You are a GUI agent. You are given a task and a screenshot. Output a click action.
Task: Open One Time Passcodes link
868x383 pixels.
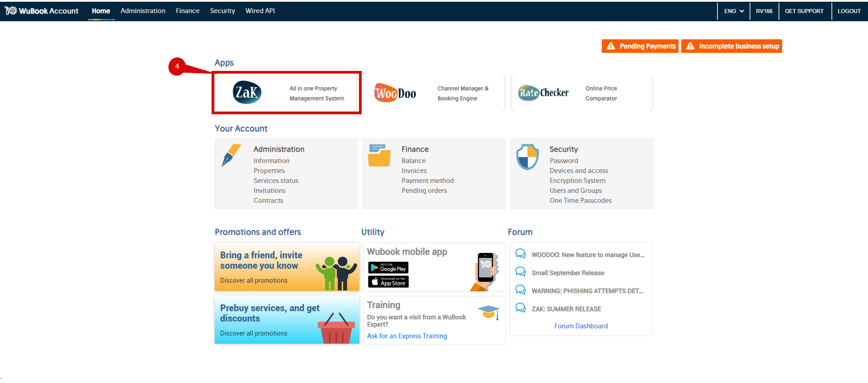(x=581, y=201)
